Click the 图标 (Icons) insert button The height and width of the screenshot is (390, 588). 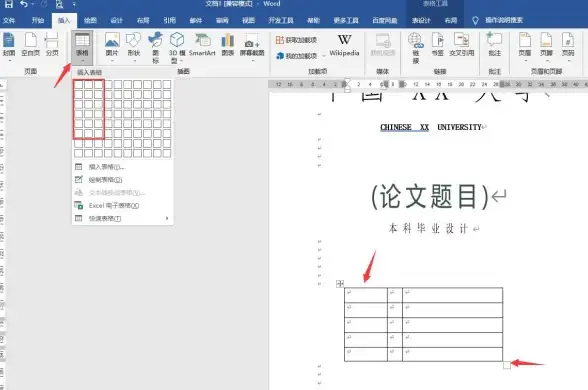click(155, 48)
